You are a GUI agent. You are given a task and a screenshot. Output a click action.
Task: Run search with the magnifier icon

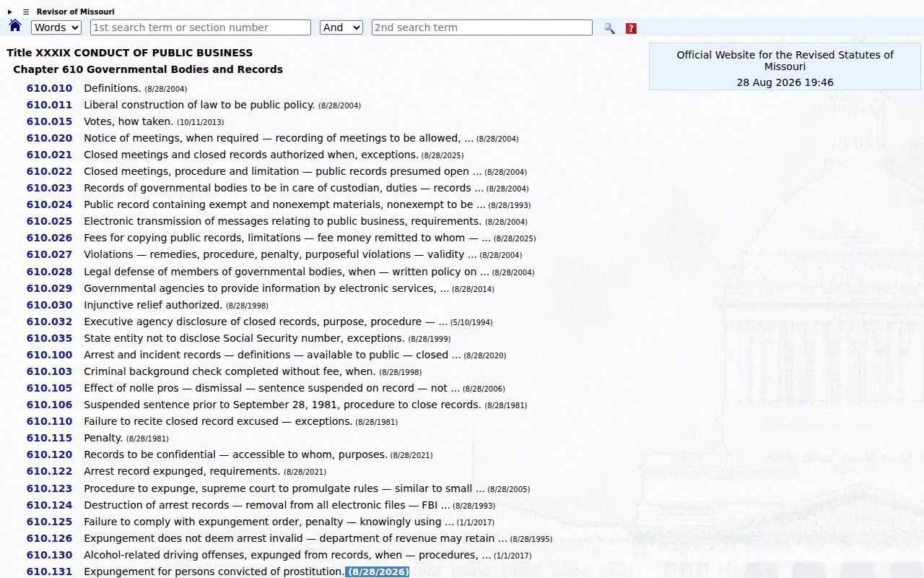point(609,28)
